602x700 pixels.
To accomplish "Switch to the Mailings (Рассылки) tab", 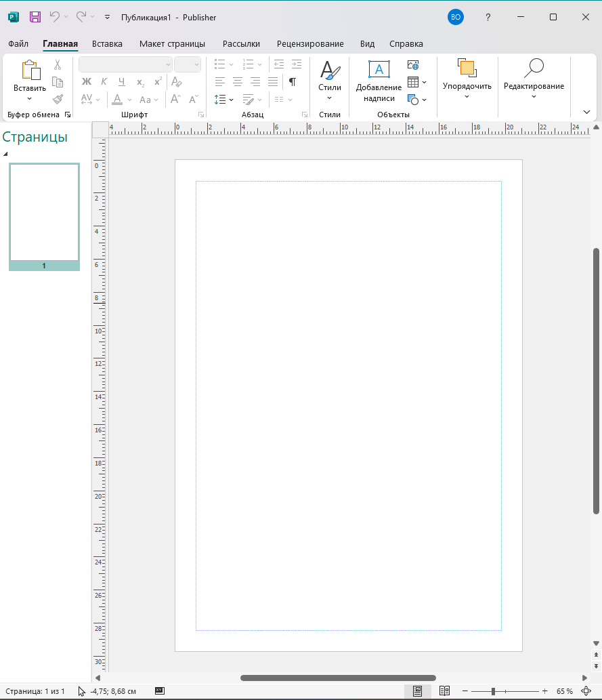I will pyautogui.click(x=241, y=44).
